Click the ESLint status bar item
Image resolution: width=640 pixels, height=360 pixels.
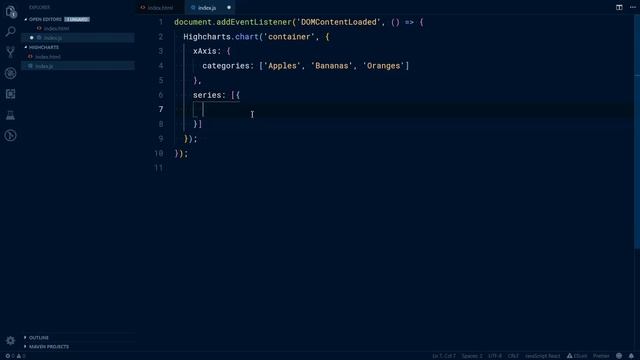[x=577, y=356]
